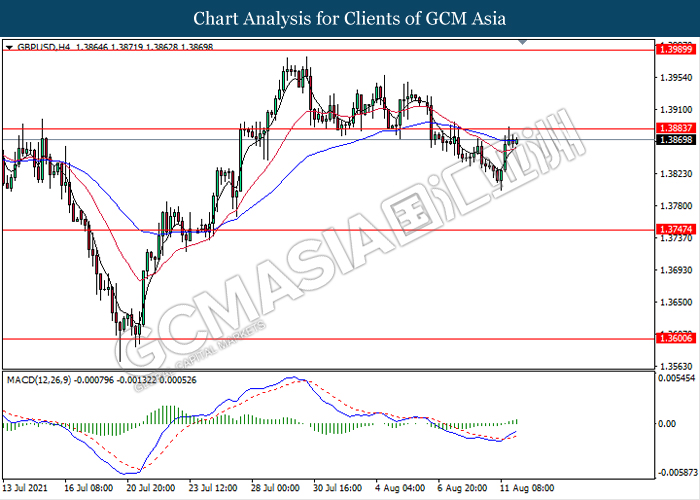This screenshot has width=700, height=500.
Task: Click the 30 Jul 16:00 time label
Action: point(337,488)
